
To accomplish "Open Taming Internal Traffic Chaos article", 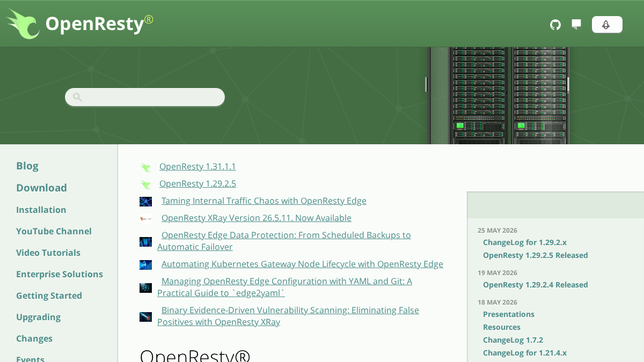I will point(264,201).
